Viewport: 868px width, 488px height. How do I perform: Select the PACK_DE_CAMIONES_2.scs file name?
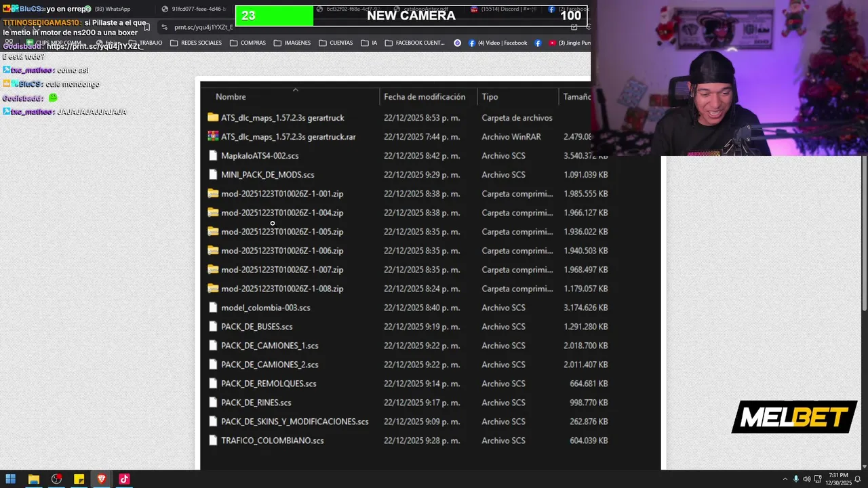point(269,364)
